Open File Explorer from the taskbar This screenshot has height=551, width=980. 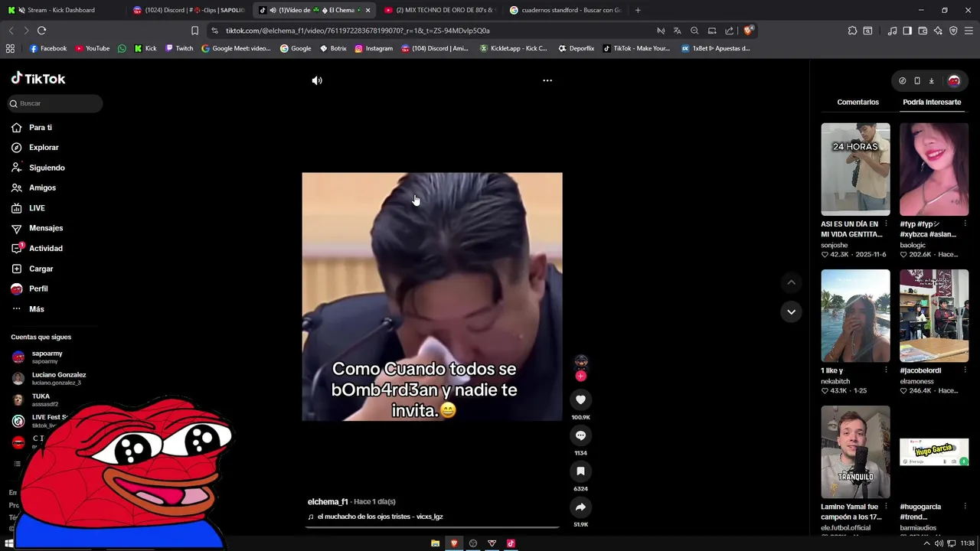[x=435, y=543]
